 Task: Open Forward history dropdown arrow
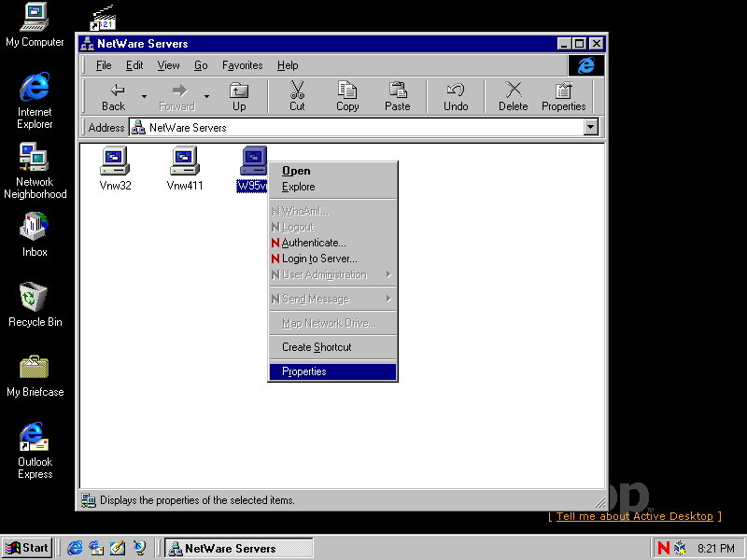tap(206, 97)
